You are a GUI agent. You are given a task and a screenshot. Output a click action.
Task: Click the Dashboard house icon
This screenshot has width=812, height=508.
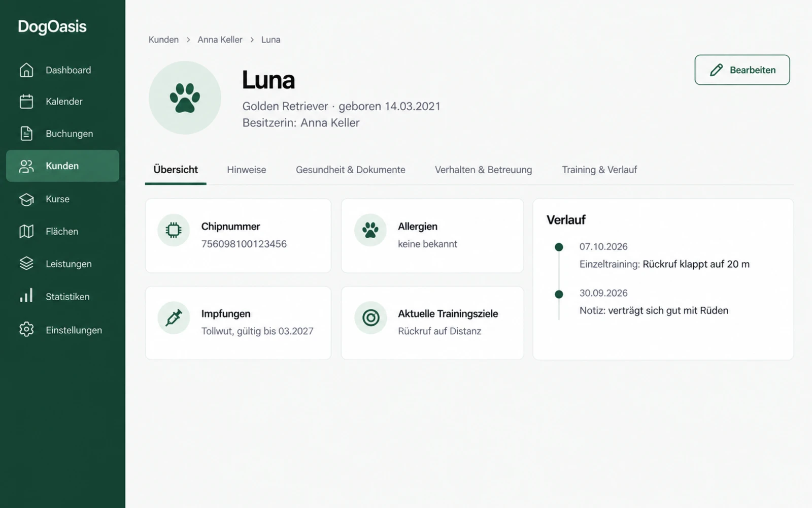coord(26,70)
